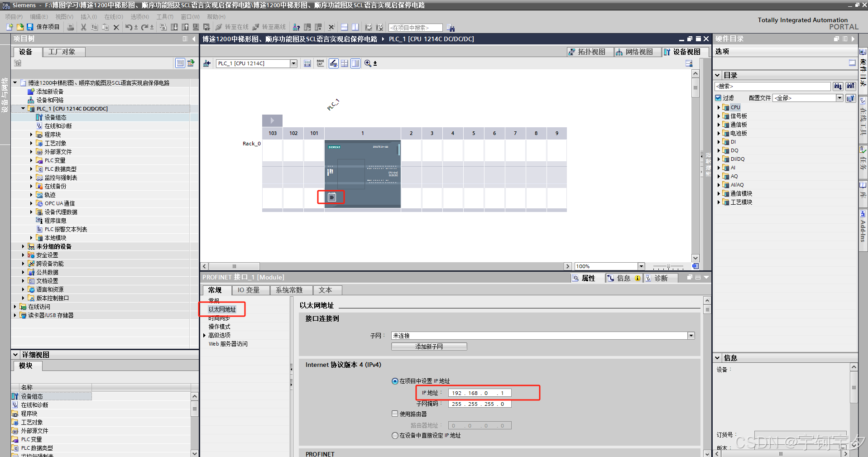This screenshot has height=457, width=868.
Task: Select 设备组态 in project tree
Action: [x=55, y=117]
